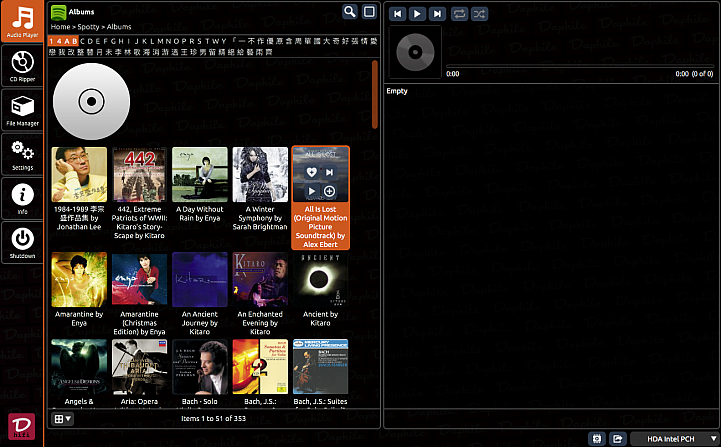
Task: Open A Day Without Rain cover
Action: pyautogui.click(x=200, y=174)
